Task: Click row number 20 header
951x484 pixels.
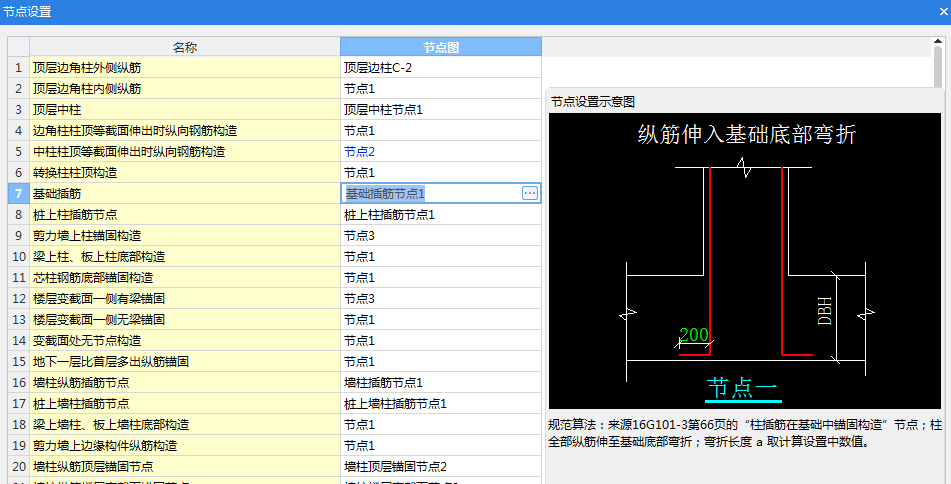Action: [19, 466]
